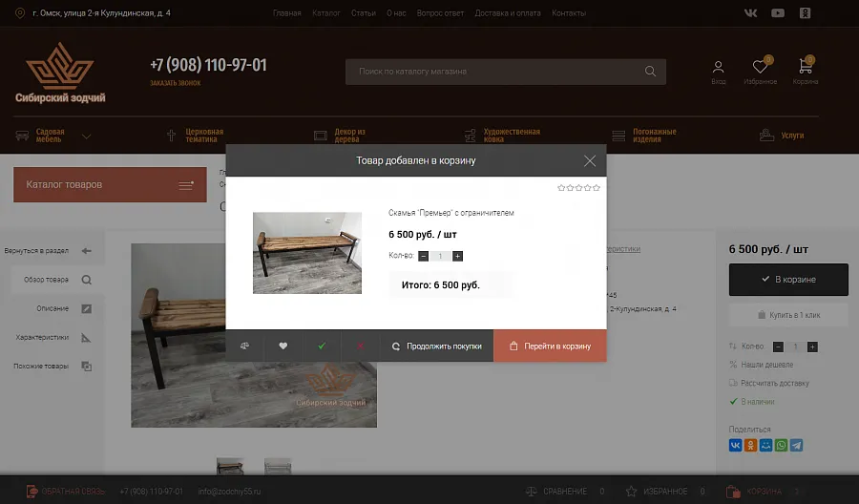Open the Доставка и оплата menu item
The width and height of the screenshot is (859, 504).
tap(508, 13)
